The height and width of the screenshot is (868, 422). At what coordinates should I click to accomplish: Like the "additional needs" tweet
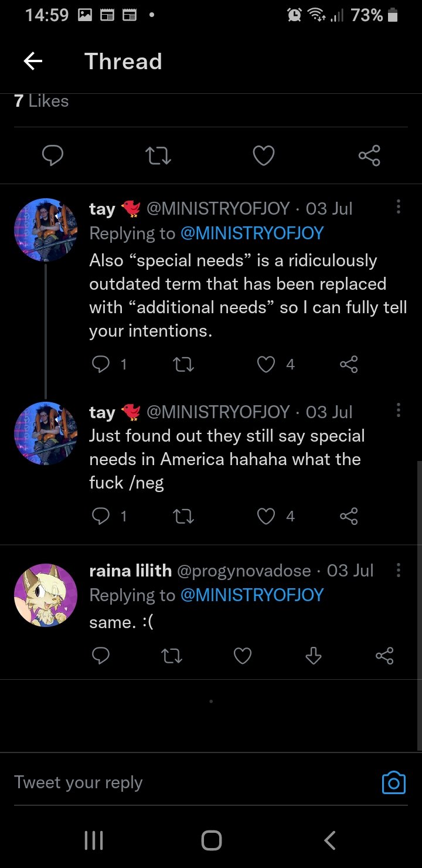[x=267, y=365]
